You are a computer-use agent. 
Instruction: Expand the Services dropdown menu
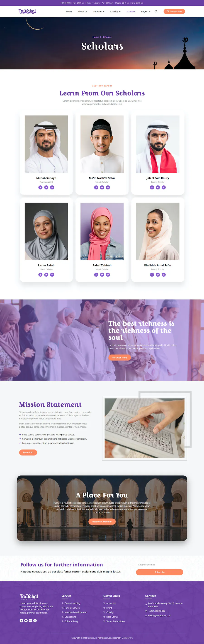point(99,12)
